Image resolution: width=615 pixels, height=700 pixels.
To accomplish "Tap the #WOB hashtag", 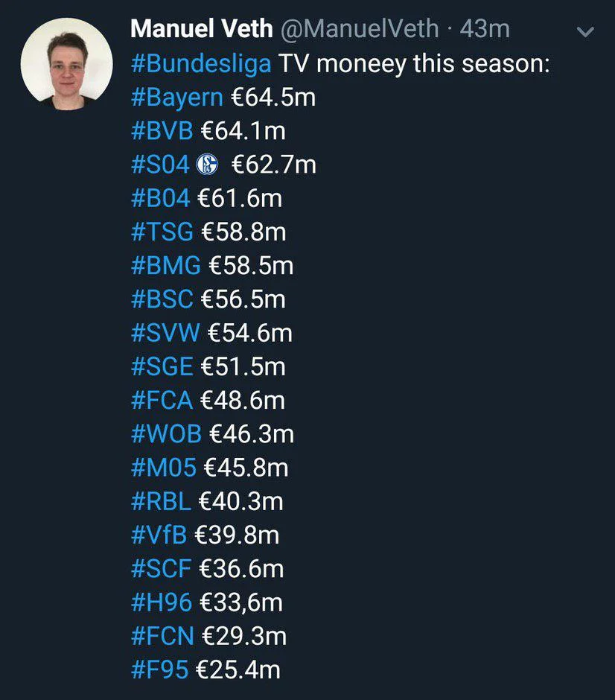I will pos(166,433).
